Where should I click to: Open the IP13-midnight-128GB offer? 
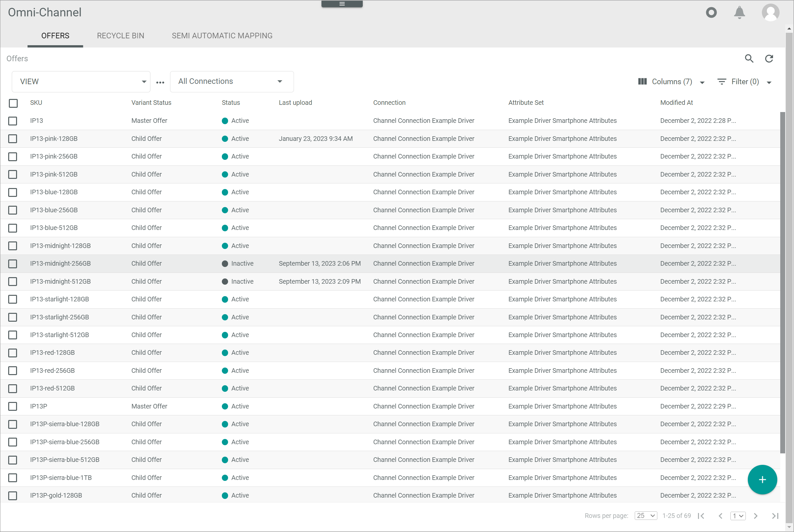tap(60, 246)
